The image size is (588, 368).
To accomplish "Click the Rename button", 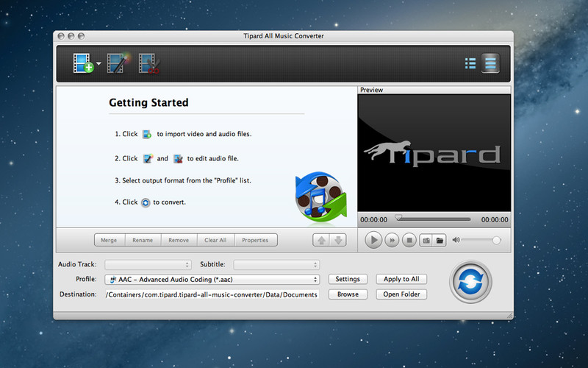I will [143, 240].
